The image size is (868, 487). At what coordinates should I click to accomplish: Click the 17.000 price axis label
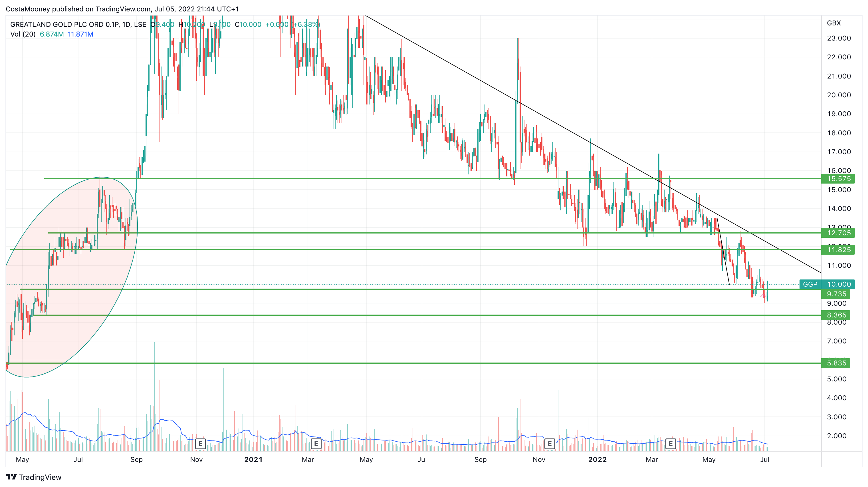point(839,152)
